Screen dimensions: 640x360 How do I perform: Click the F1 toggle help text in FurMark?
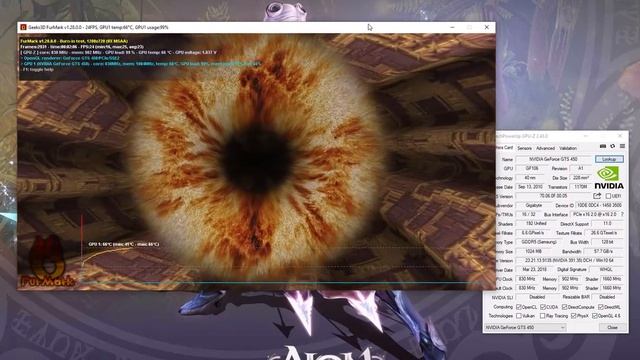37,69
